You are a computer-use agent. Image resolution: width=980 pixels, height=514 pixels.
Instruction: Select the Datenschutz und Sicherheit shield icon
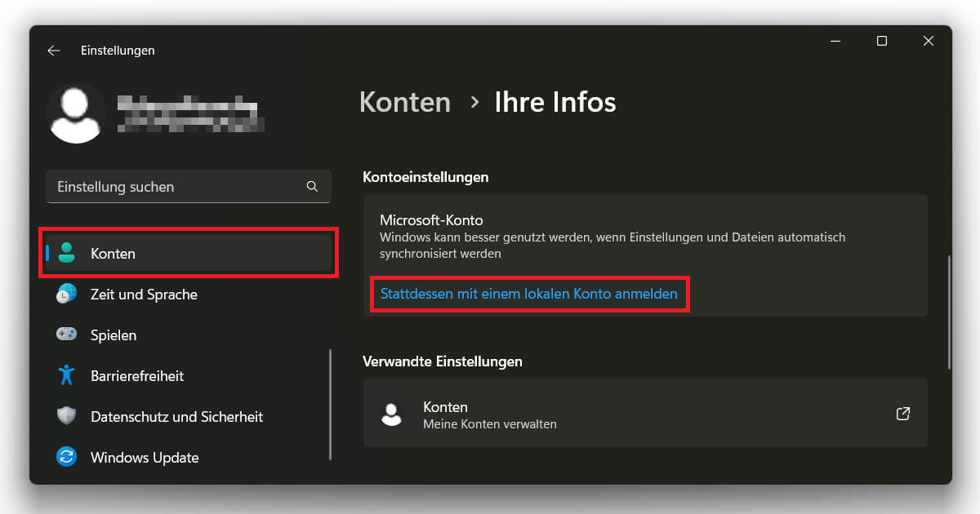coord(67,416)
